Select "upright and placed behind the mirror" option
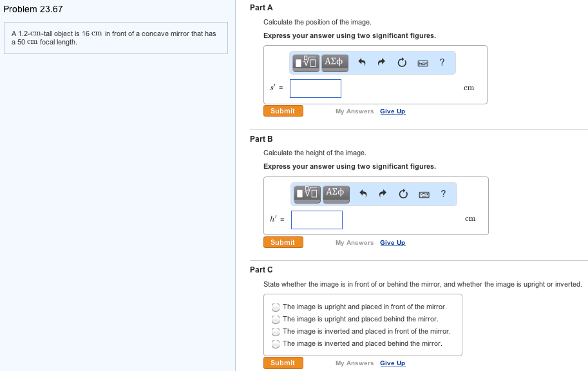 pyautogui.click(x=276, y=319)
